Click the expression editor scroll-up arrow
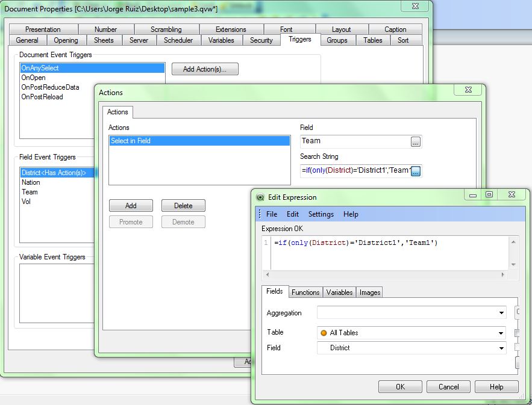The image size is (532, 405). tap(513, 242)
